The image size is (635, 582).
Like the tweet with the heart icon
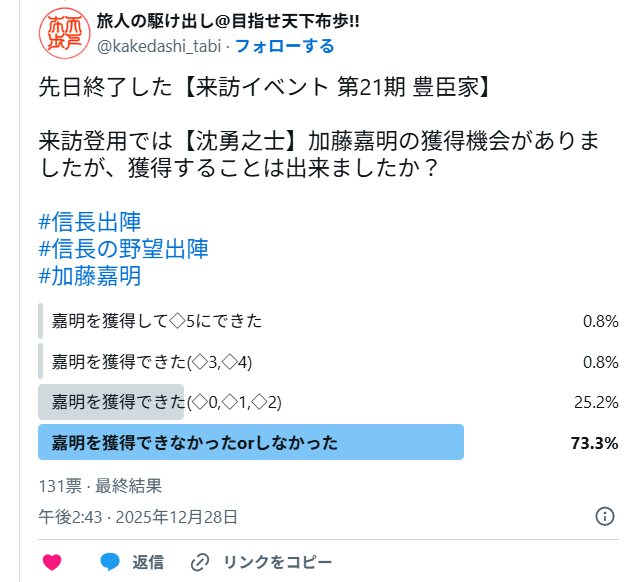pos(51,562)
